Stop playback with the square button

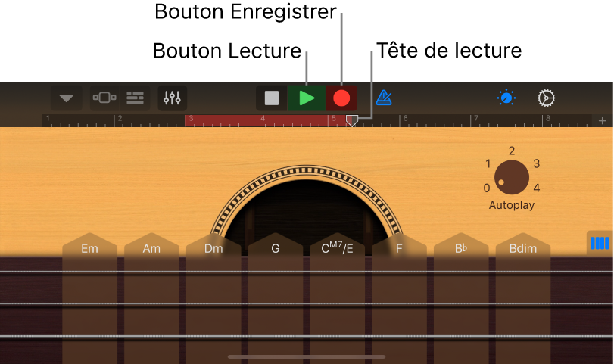coord(272,98)
